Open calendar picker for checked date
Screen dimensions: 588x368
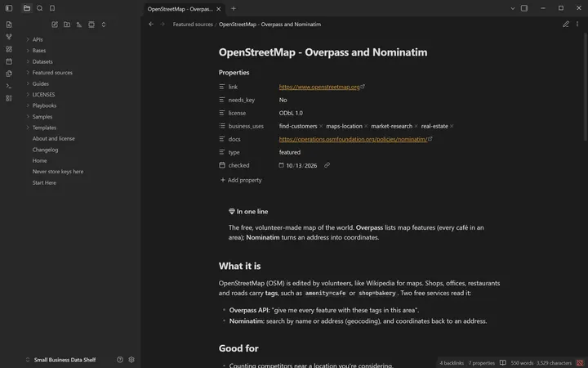coord(281,165)
